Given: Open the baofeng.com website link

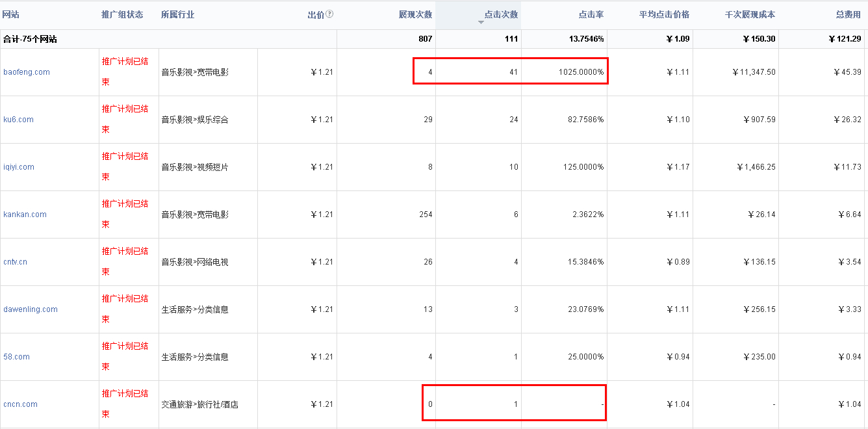Looking at the screenshot, I should pyautogui.click(x=27, y=72).
